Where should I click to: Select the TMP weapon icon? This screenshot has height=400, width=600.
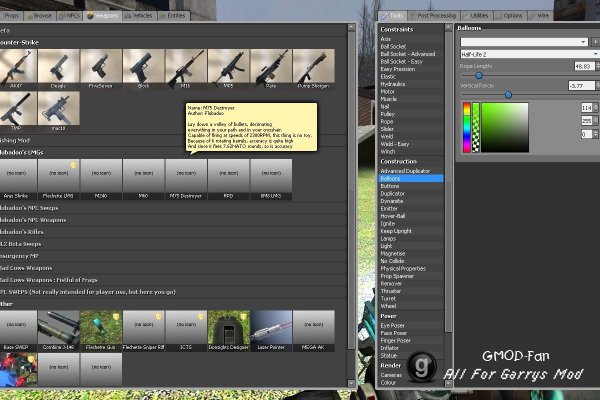tap(18, 111)
